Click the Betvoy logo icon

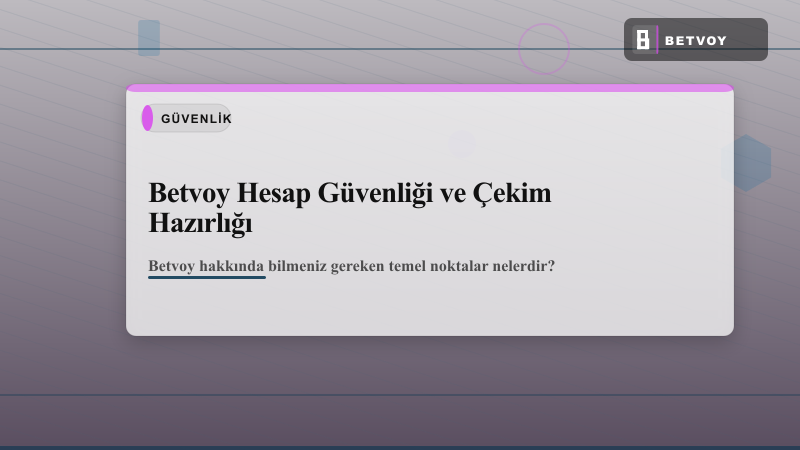coord(643,40)
